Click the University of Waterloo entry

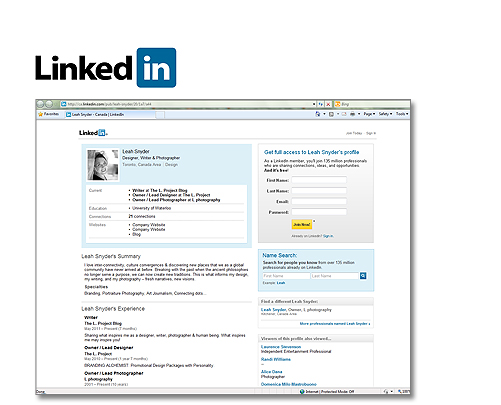coord(151,208)
